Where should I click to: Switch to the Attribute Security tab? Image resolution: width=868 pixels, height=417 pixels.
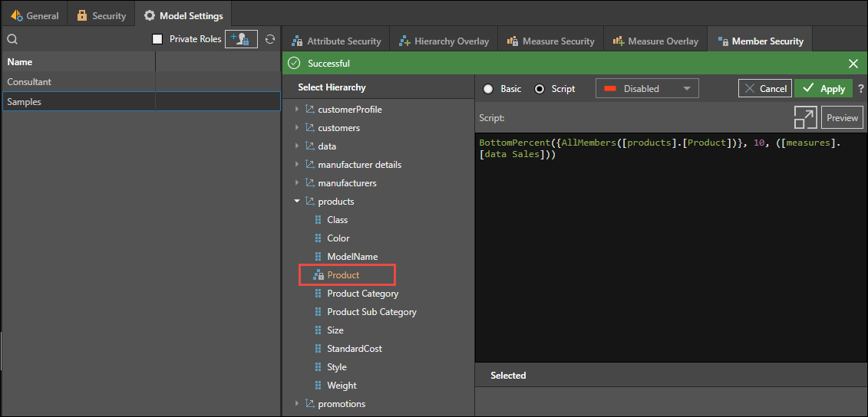click(335, 41)
